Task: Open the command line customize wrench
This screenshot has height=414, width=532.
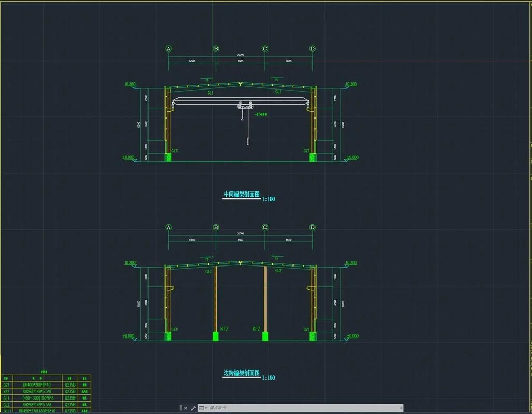Action: click(x=193, y=408)
